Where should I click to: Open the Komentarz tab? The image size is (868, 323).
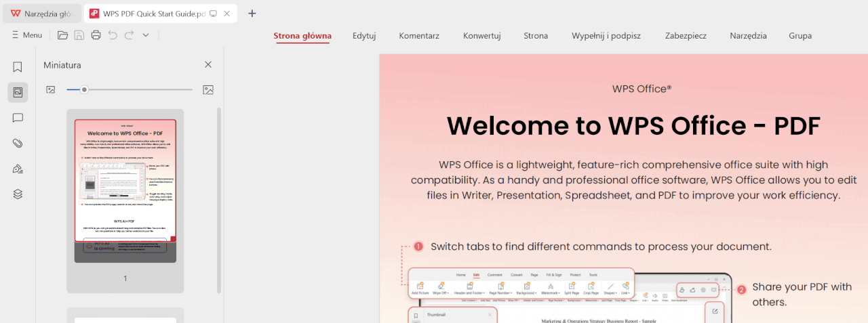pos(419,36)
